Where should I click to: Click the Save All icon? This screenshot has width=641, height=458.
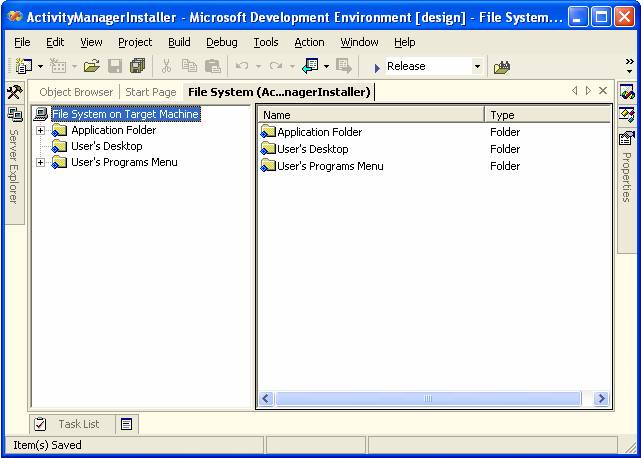137,66
